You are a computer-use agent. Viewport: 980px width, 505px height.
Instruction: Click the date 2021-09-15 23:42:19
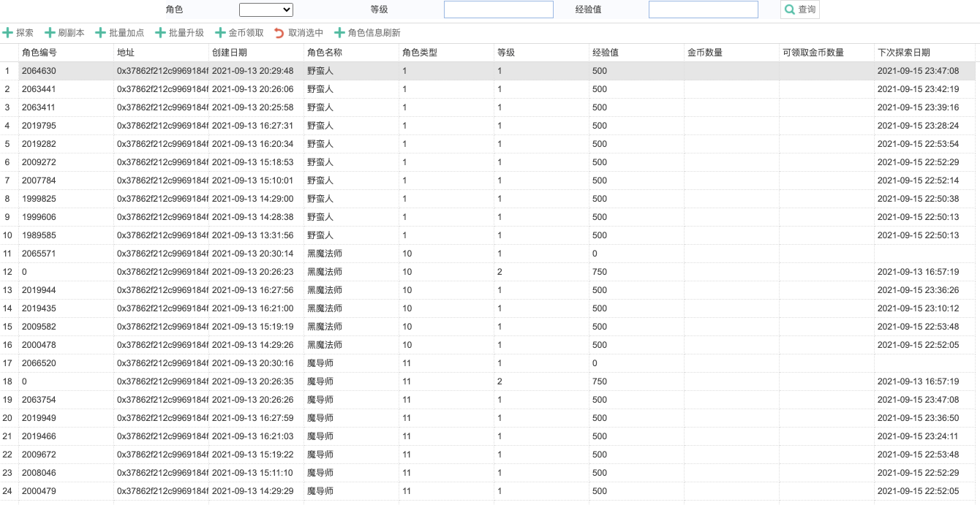919,89
